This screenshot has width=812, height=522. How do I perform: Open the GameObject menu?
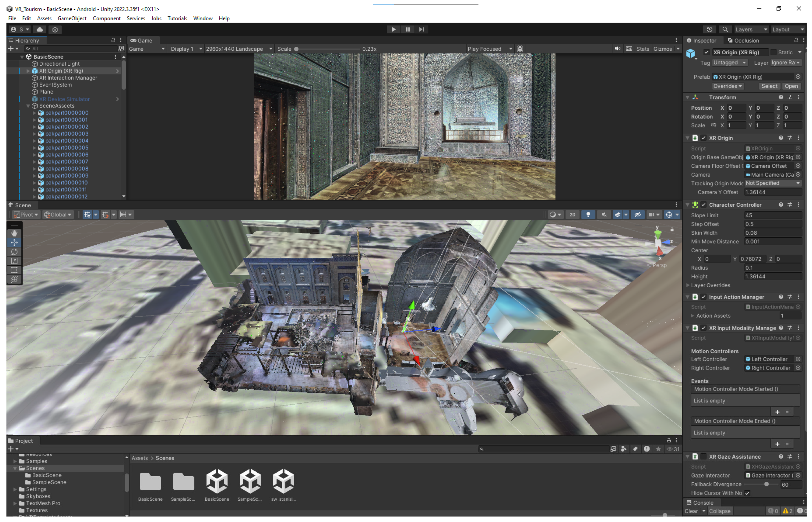click(72, 18)
